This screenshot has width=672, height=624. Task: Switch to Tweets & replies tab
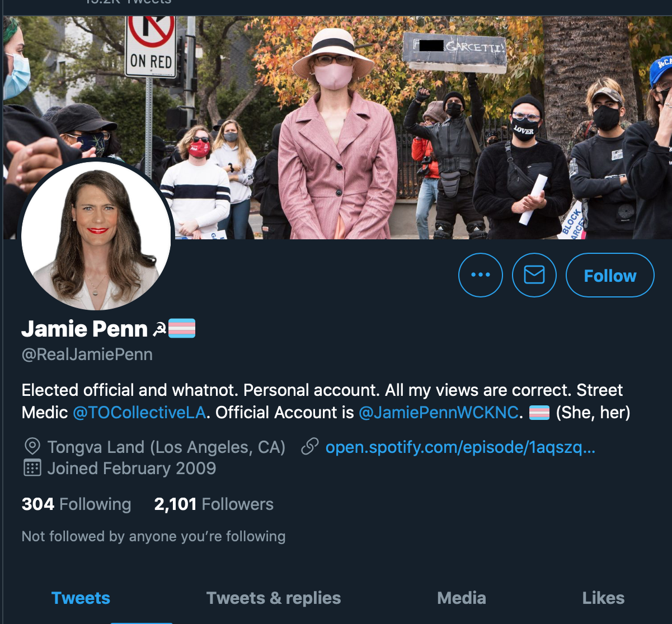point(274,598)
